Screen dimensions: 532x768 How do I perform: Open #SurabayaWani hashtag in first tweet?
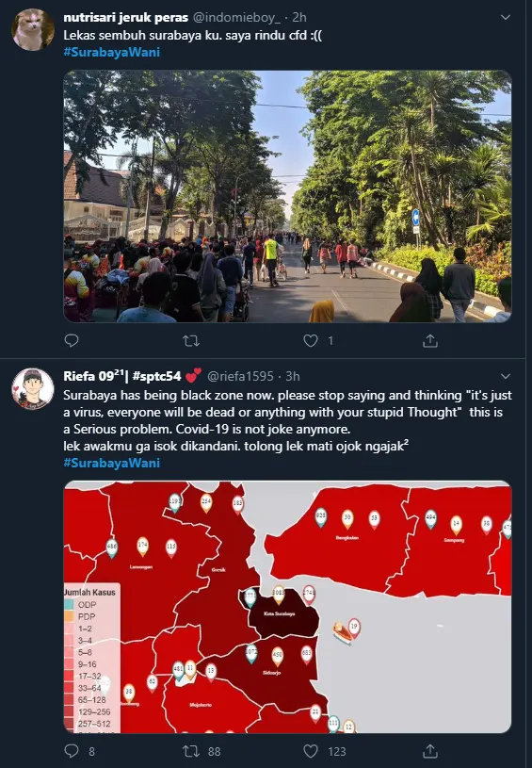[x=112, y=52]
